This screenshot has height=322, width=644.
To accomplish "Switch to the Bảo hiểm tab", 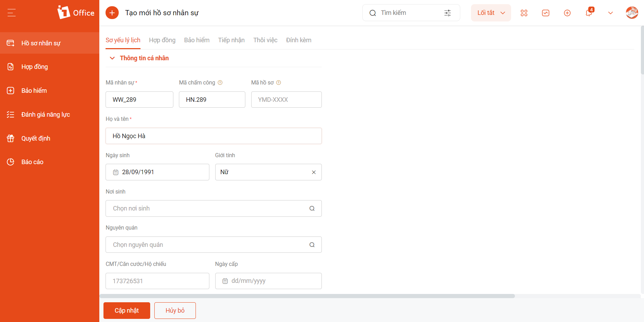I will pyautogui.click(x=197, y=40).
